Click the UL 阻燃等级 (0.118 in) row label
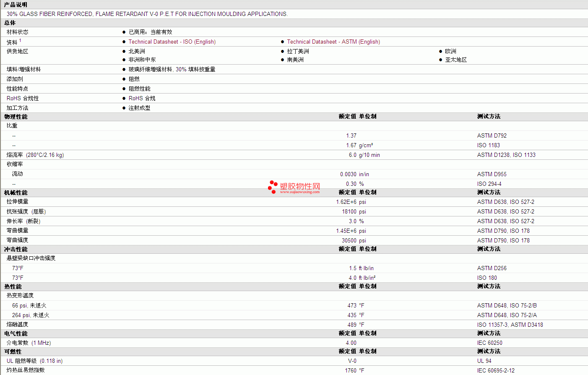 tap(35, 361)
